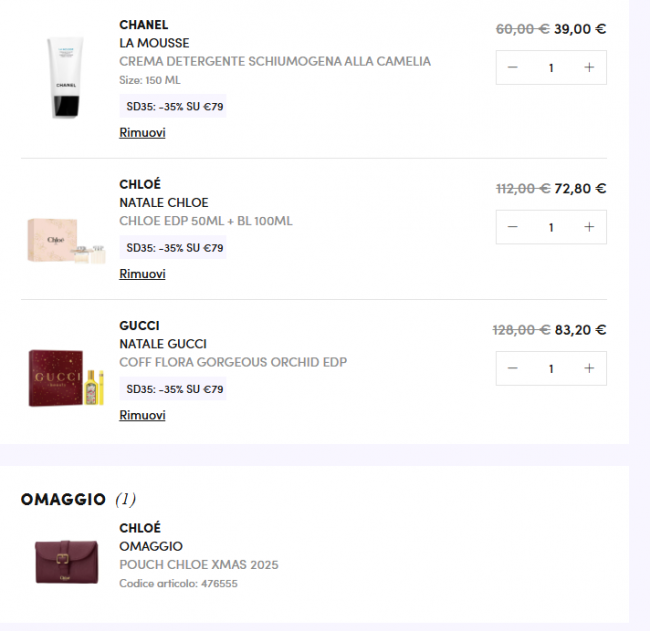
Task: Click the Chanel quantity number field
Action: [551, 68]
